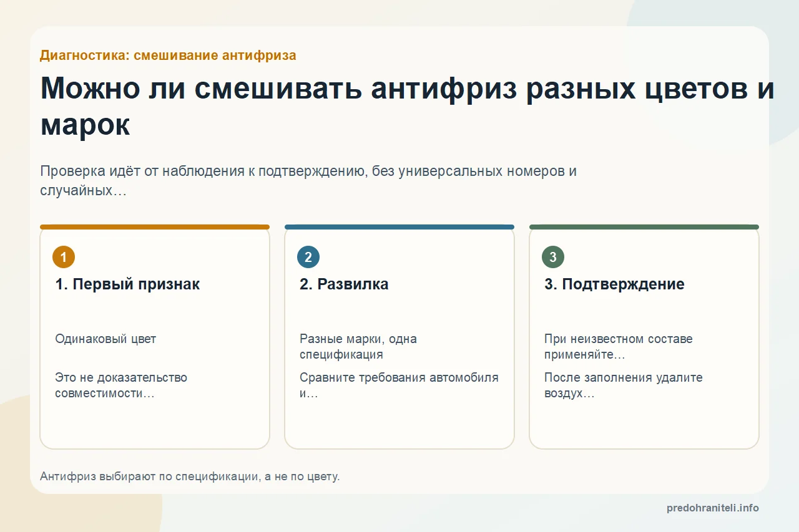Click the subtitle starting 'Проверка идёт от наблюдения'
This screenshot has height=532, width=799.
(308, 181)
